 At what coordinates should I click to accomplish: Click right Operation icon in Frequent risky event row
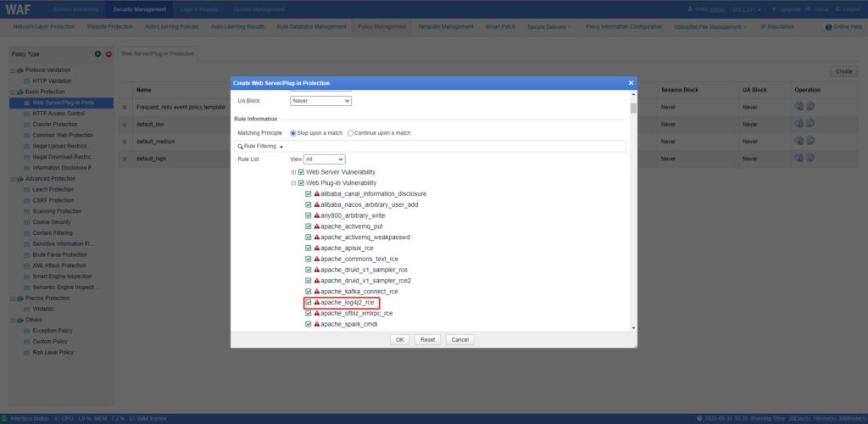click(810, 107)
